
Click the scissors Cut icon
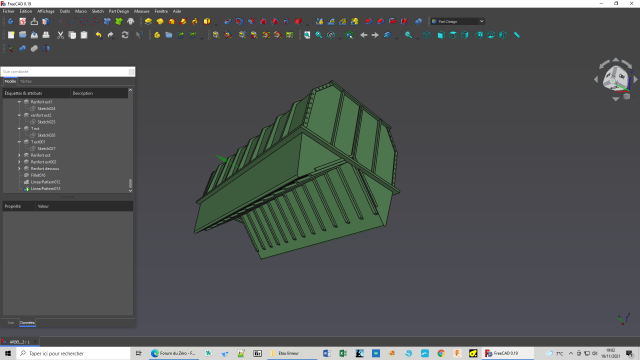tap(60, 35)
